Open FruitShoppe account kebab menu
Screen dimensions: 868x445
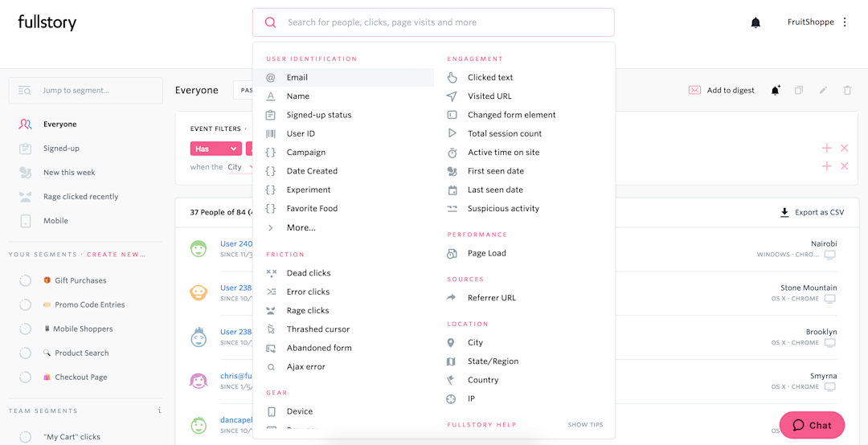click(845, 22)
